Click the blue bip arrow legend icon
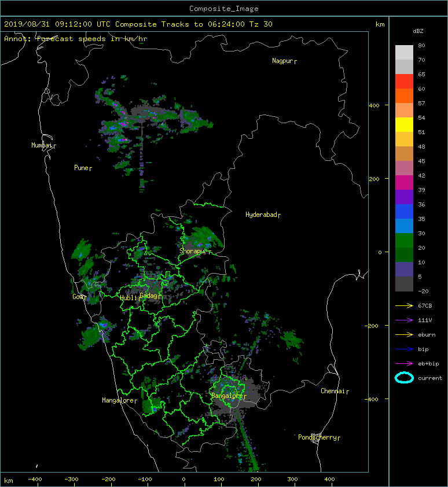448x487 pixels. click(404, 349)
